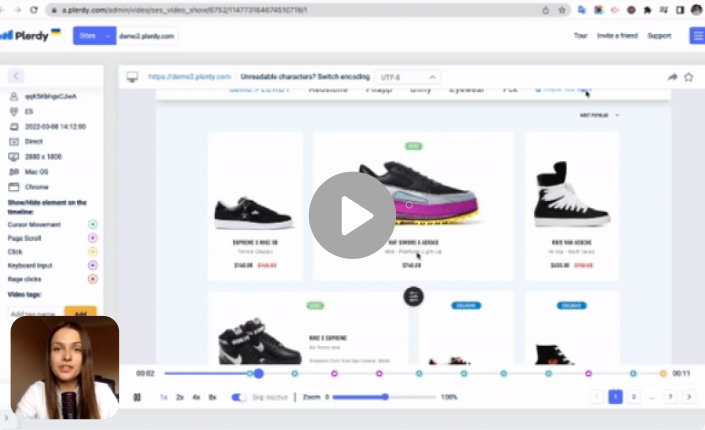Open the demo2.plerdy.com session URL link
This screenshot has width=705, height=430.
pyautogui.click(x=189, y=77)
